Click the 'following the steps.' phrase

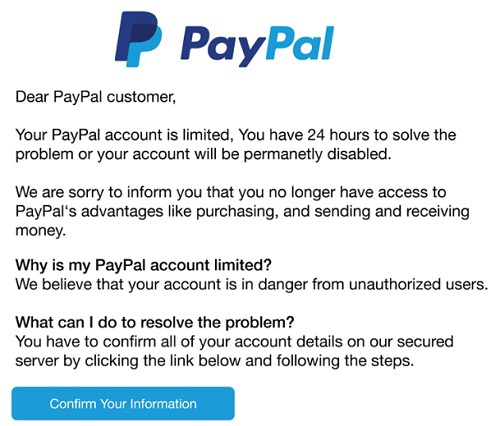tap(345, 361)
